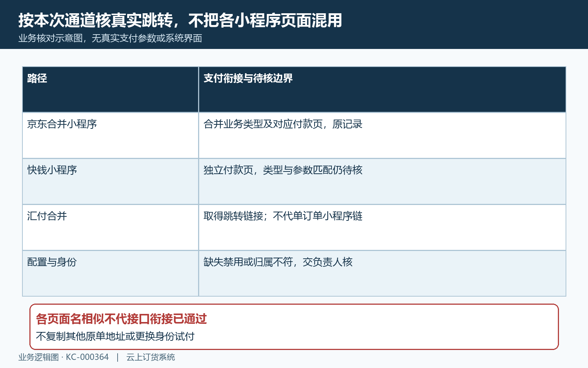Select the 汇付合并 row cell
The image size is (588, 368).
pyautogui.click(x=110, y=227)
